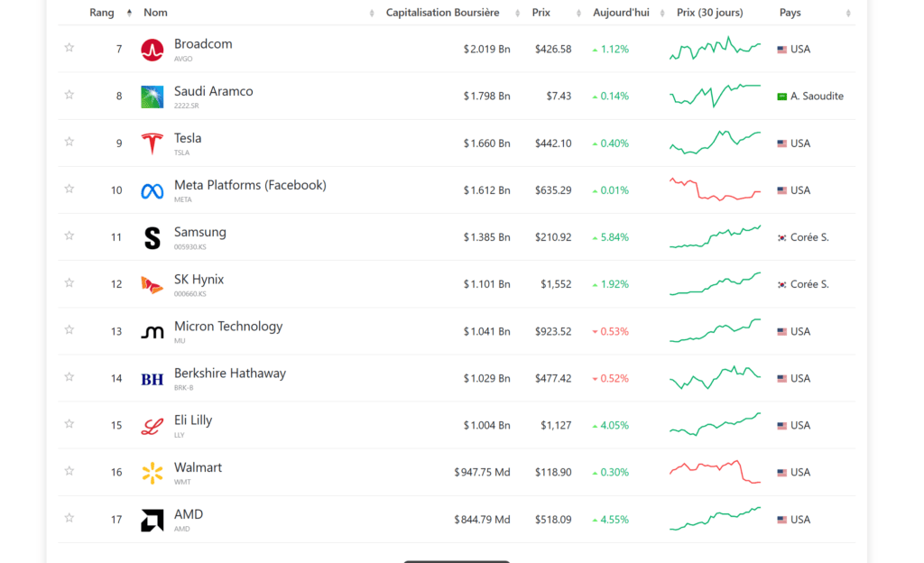Screen dimensions: 924x563
Task: Click the Nom column header
Action: point(155,13)
